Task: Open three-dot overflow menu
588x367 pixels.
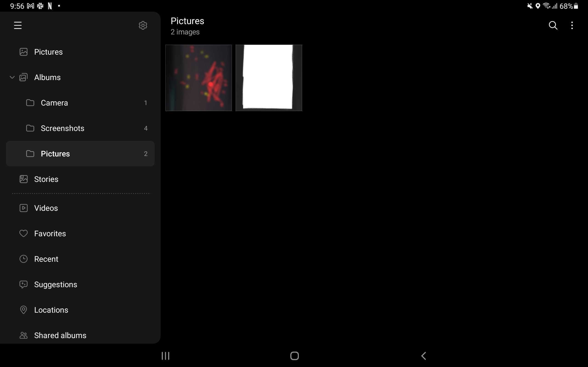Action: coord(572,25)
